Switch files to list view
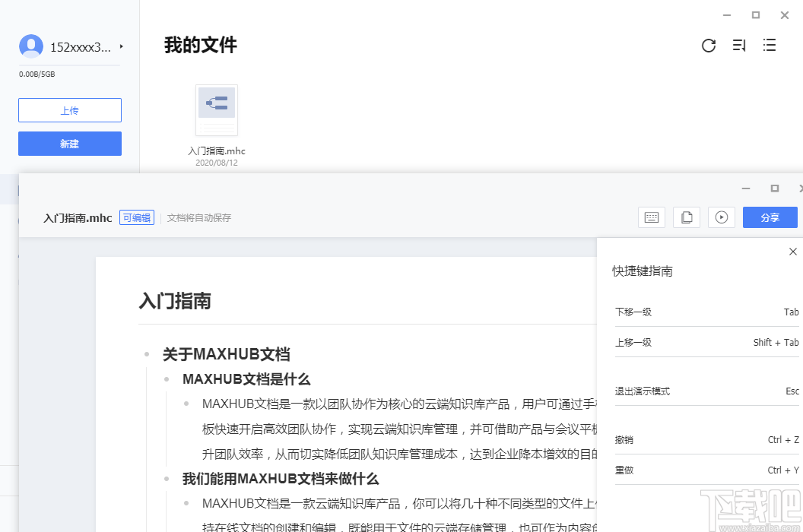Viewport: 803px width, 532px height. point(769,46)
